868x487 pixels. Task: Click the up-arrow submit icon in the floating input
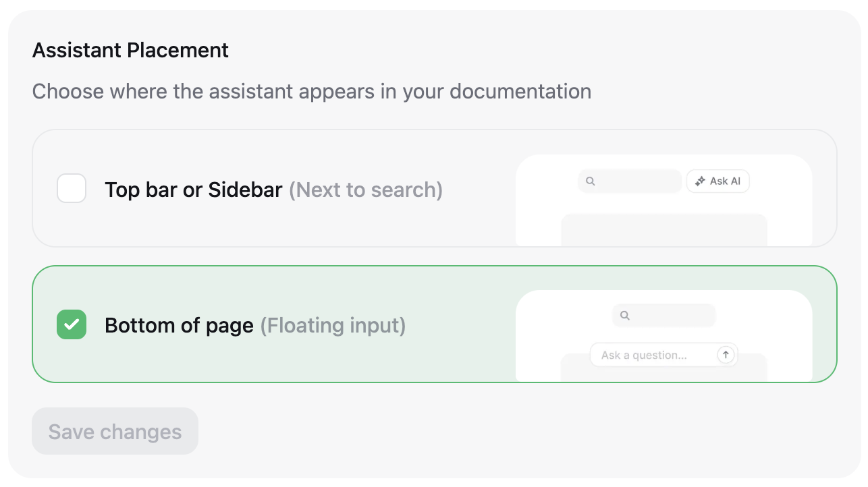[x=726, y=354]
